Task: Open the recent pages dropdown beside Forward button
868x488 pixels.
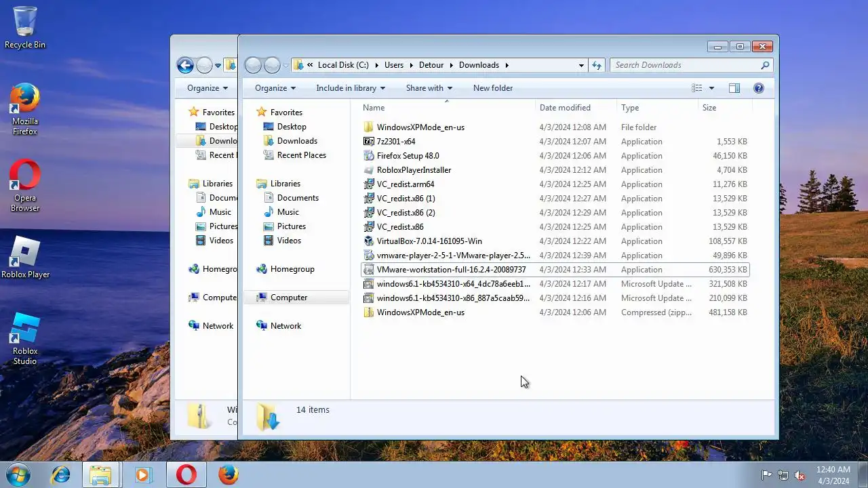Action: pos(285,66)
